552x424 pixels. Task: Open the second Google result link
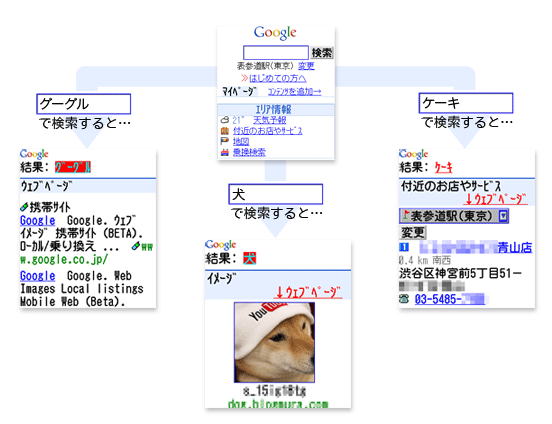tap(38, 276)
